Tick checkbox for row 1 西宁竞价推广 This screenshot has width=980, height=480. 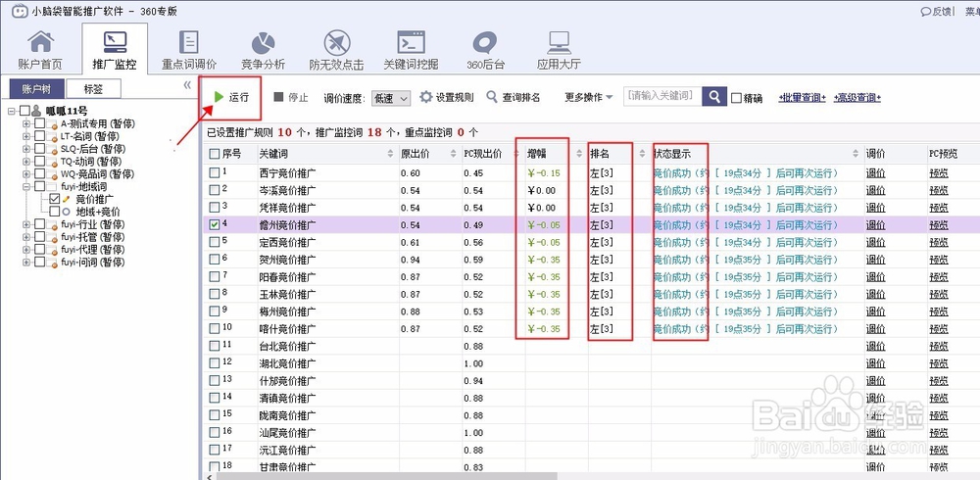[215, 172]
